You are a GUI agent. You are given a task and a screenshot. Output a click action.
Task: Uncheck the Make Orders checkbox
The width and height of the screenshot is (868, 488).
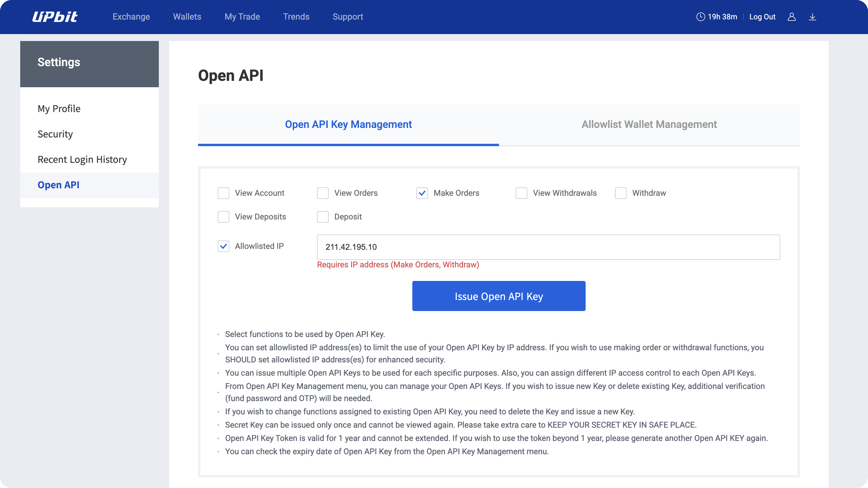422,193
